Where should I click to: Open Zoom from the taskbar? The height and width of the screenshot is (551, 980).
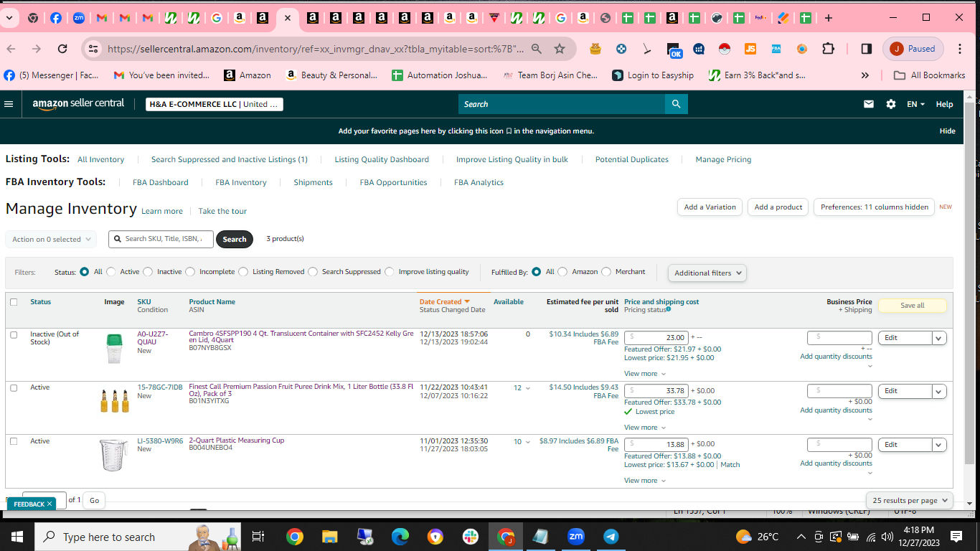(575, 537)
